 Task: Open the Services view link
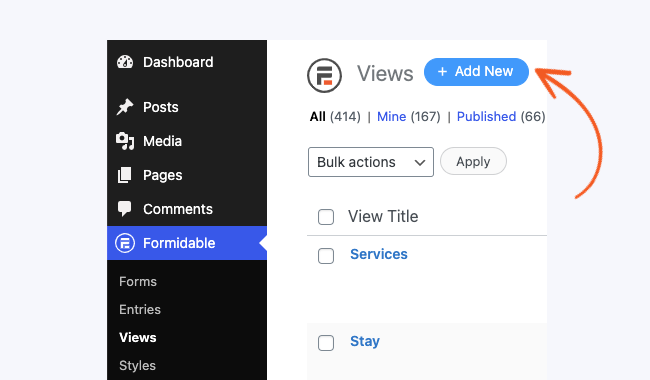(x=379, y=254)
